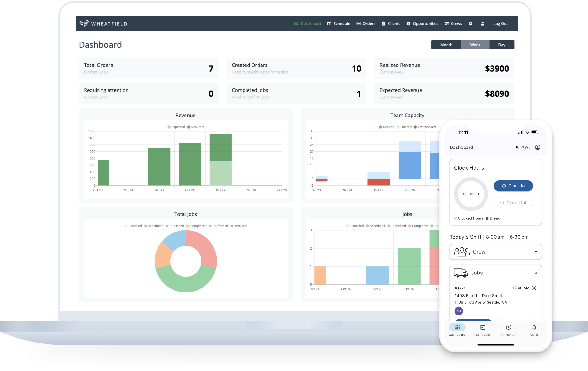Tap the Clock In button
The height and width of the screenshot is (371, 588).
click(513, 186)
